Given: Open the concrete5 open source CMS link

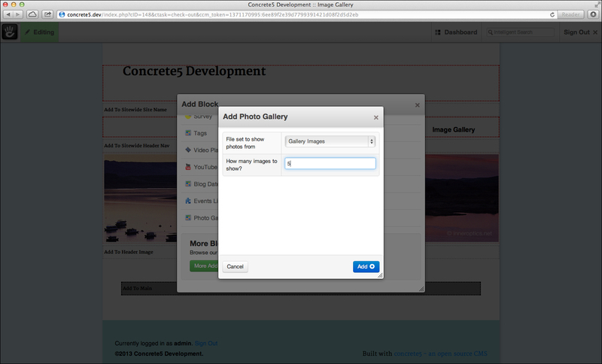Looking at the screenshot, I should (x=440, y=353).
